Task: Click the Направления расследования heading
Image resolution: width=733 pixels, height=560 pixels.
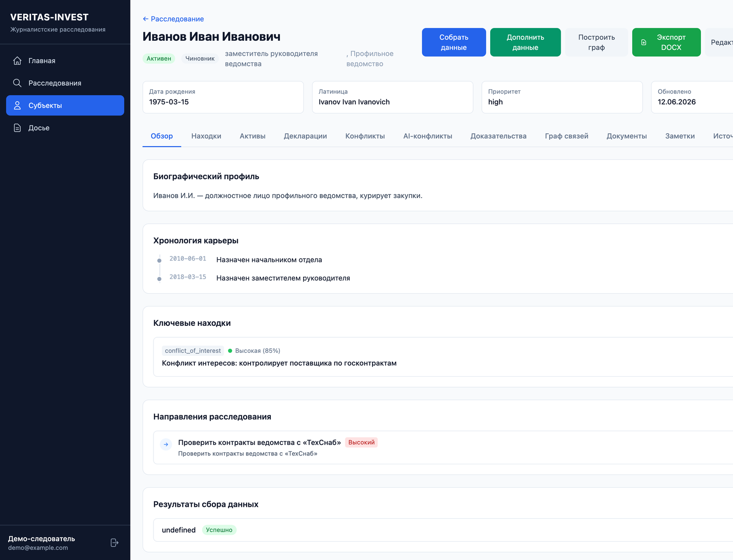Action: (x=212, y=417)
